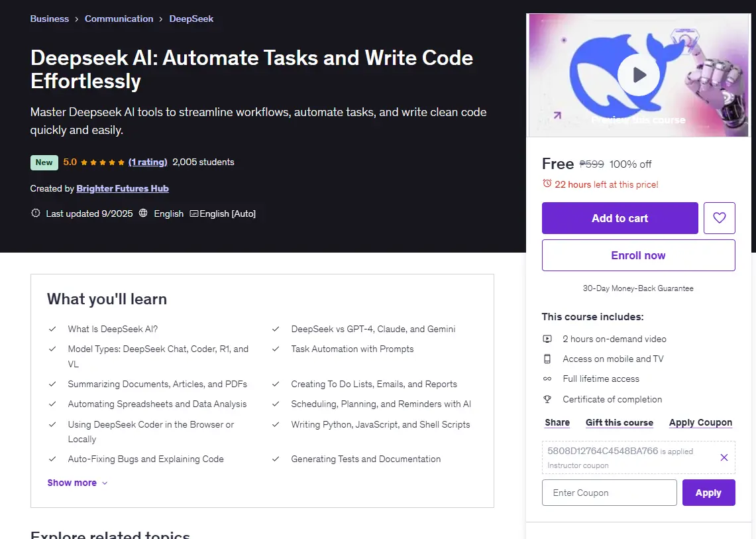The image size is (756, 539).
Task: Open the Communication breadcrumb
Action: 119,19
